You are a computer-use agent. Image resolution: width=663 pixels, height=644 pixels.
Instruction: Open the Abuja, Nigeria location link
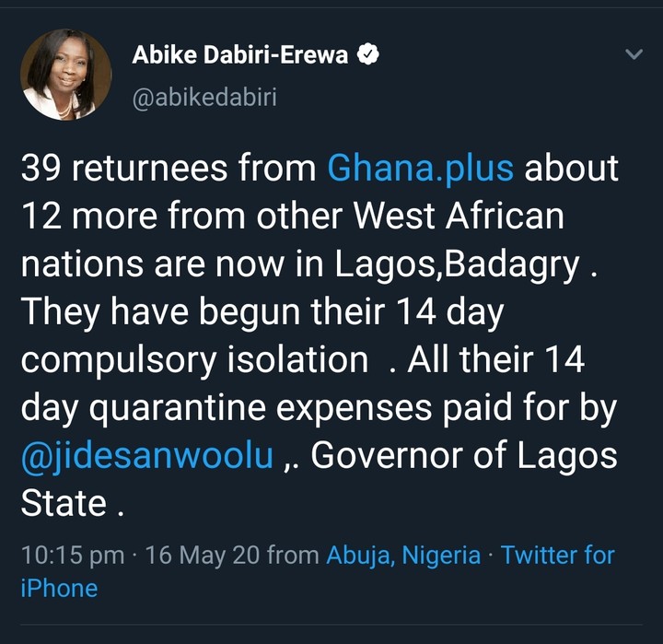click(403, 556)
